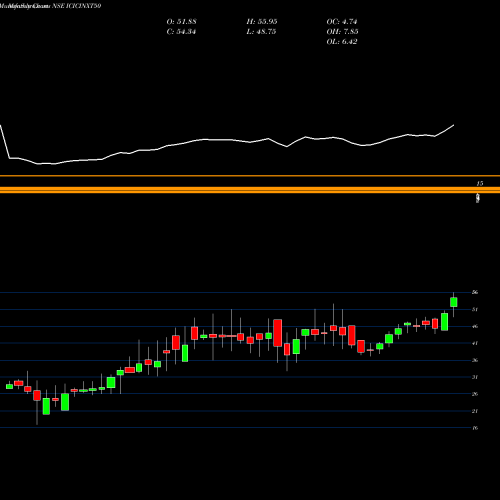The image size is (500, 500).
Task: Click the 46 price axis label
Action: click(475, 326)
